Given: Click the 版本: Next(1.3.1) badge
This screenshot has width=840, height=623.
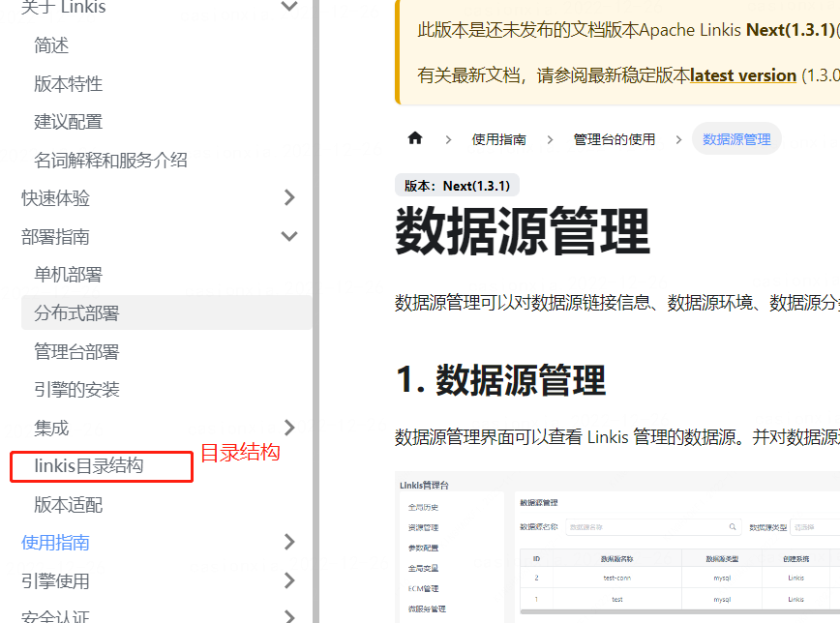Looking at the screenshot, I should pos(457,186).
